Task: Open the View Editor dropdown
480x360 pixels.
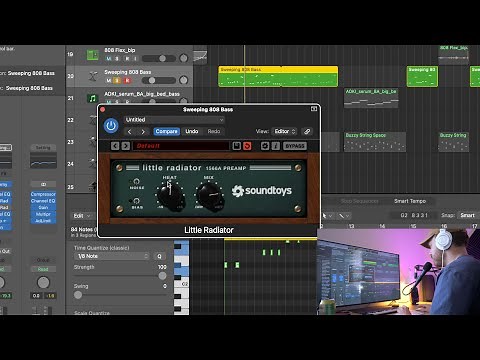Action: click(x=284, y=131)
